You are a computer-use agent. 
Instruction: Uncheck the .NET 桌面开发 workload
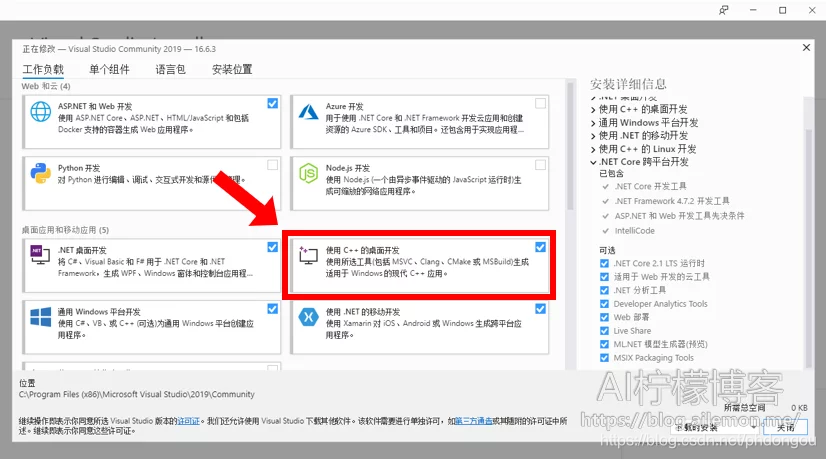click(272, 247)
